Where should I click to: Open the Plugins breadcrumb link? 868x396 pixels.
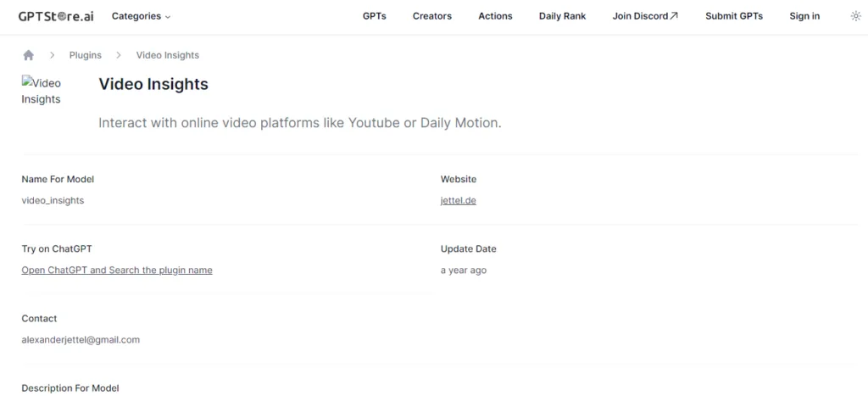tap(86, 55)
